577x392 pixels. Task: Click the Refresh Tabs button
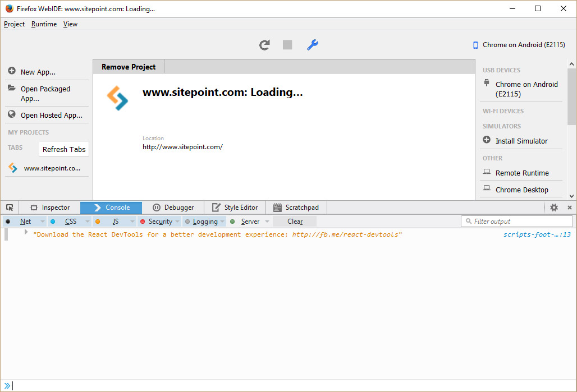pyautogui.click(x=64, y=149)
